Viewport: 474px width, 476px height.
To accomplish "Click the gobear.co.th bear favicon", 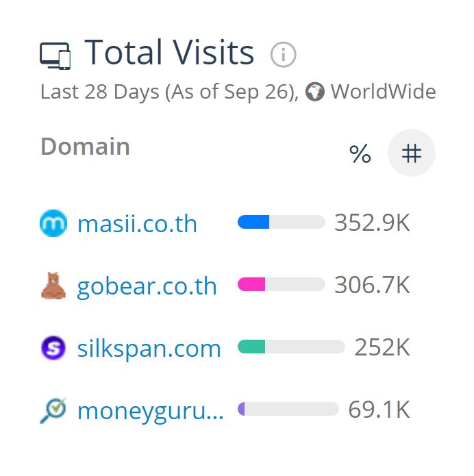I will 53,286.
